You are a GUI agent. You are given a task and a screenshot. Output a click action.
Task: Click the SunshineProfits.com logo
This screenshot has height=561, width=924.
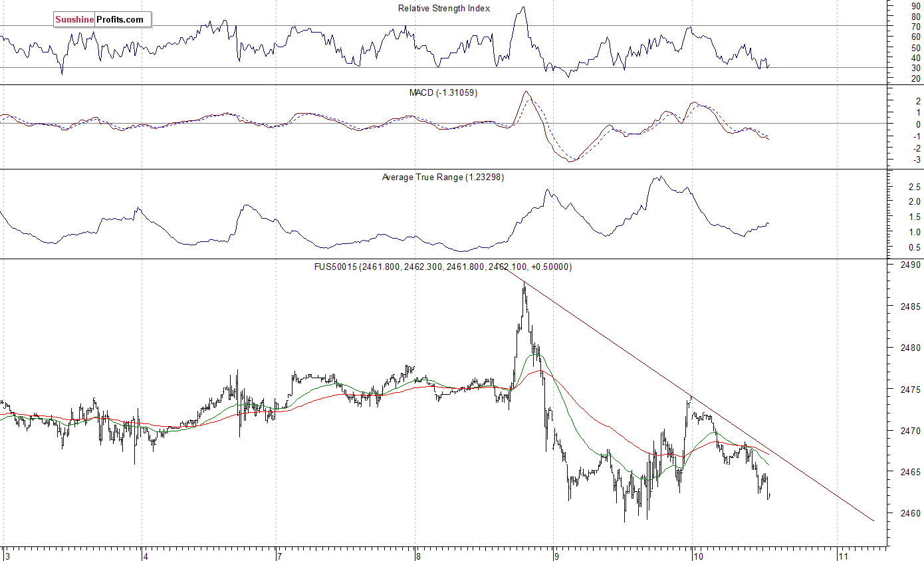[103, 20]
